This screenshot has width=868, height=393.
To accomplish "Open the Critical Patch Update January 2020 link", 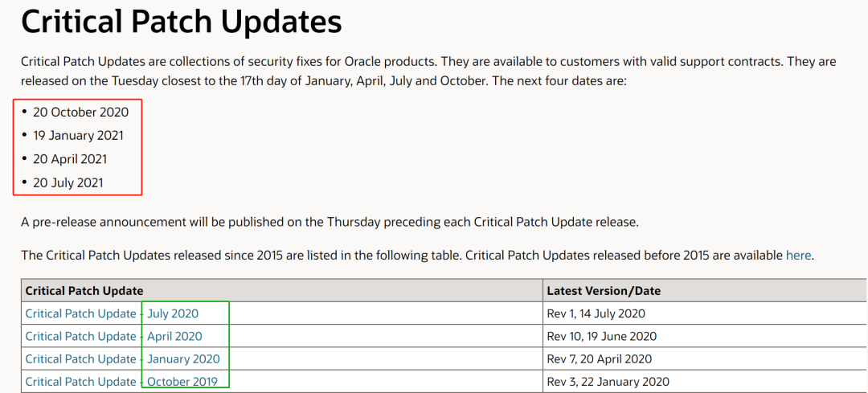I will click(122, 358).
